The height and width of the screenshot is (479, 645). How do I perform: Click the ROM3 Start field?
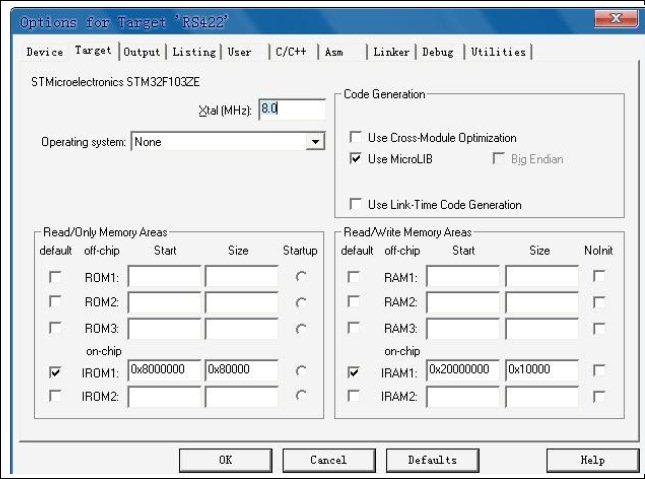pos(164,328)
